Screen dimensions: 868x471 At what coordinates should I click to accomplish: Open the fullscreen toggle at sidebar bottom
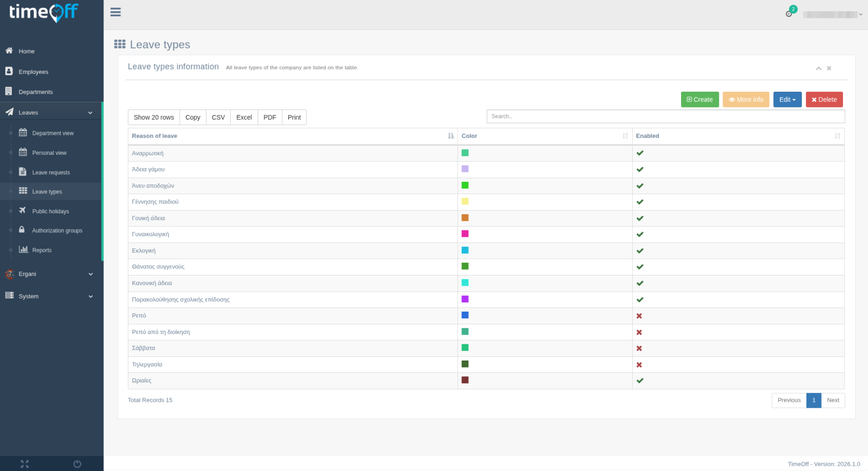tap(24, 464)
